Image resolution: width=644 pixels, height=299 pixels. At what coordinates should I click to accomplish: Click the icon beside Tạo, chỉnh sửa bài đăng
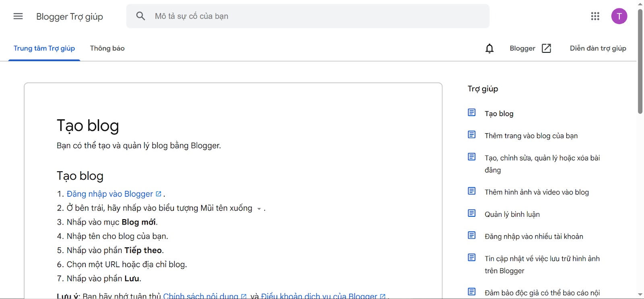coord(472,157)
